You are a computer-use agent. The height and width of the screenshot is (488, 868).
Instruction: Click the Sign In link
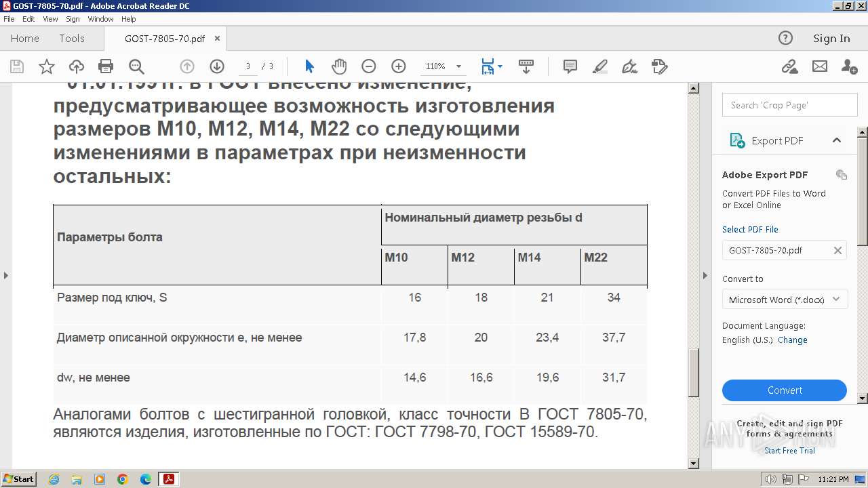pyautogui.click(x=831, y=39)
